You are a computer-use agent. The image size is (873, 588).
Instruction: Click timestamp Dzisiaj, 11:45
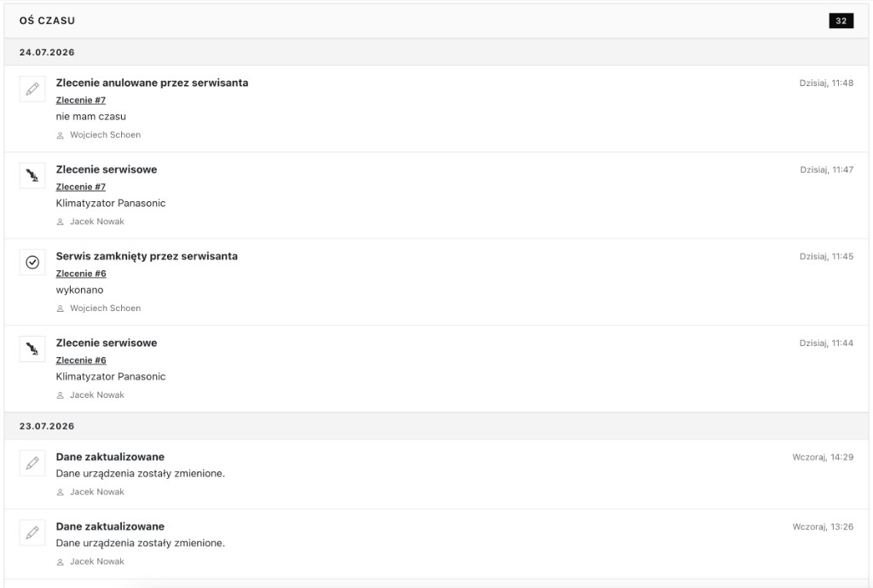pos(826,257)
